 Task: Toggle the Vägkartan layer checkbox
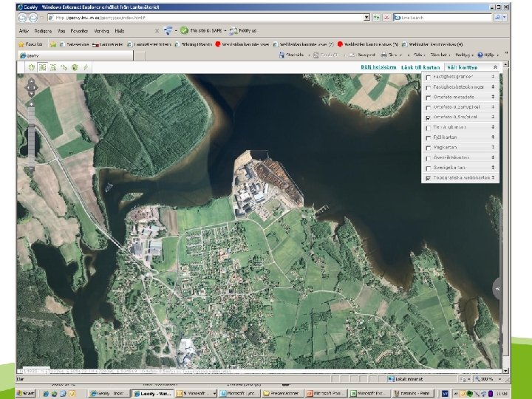[x=427, y=148]
